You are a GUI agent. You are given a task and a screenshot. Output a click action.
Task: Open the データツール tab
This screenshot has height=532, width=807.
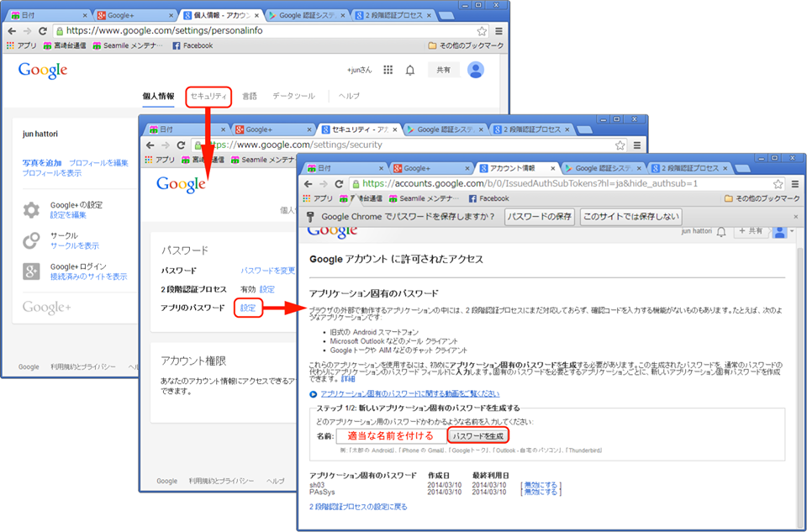293,96
